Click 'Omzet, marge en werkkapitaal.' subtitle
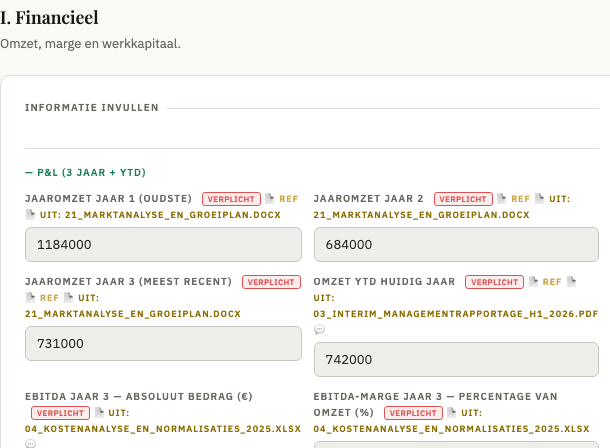 click(x=90, y=44)
